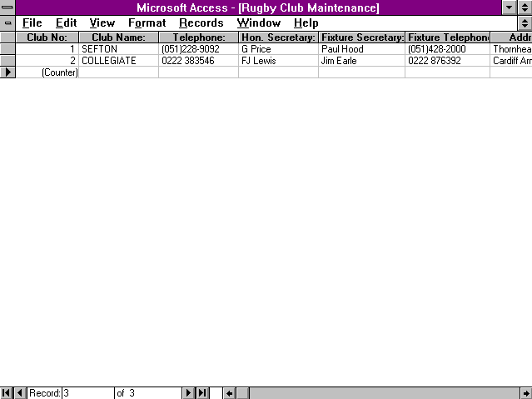Click the 0222 876392 fixture telephone cell
Screen dimensions: 532x399
[448, 61]
